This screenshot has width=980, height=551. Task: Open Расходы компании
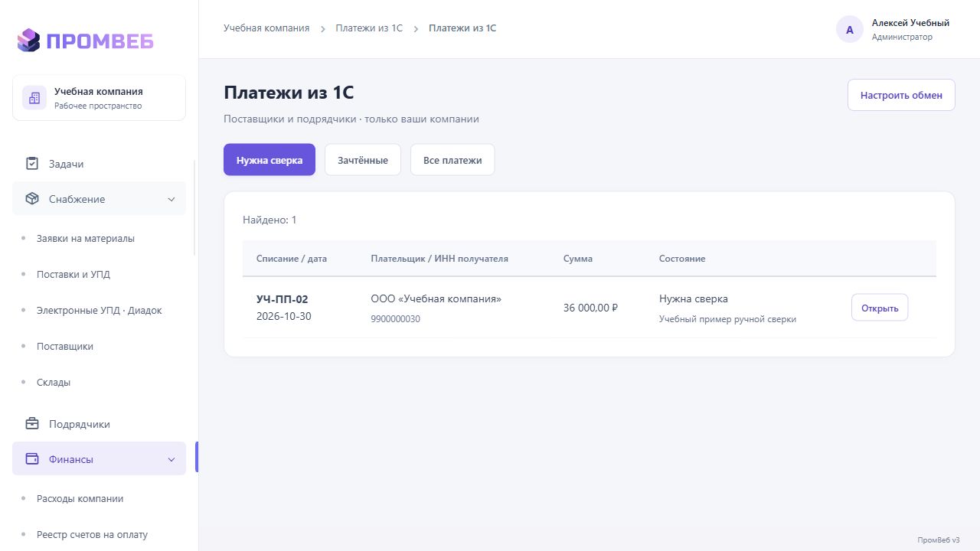click(80, 498)
